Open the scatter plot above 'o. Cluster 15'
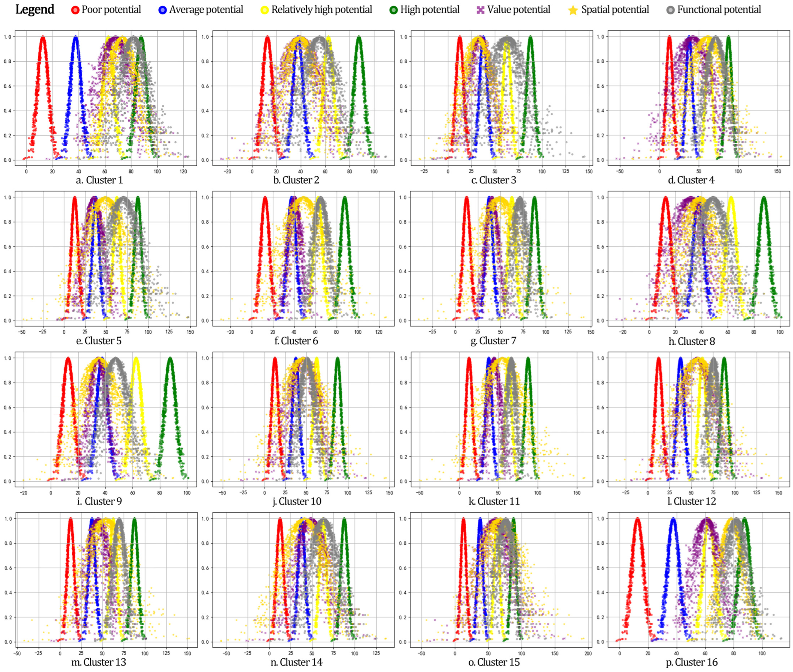 click(502, 580)
